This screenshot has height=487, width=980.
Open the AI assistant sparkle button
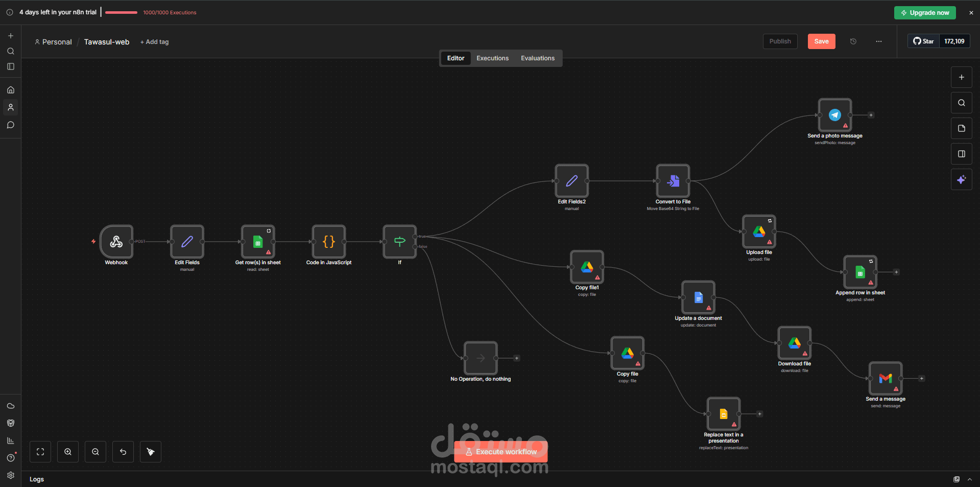(x=962, y=179)
